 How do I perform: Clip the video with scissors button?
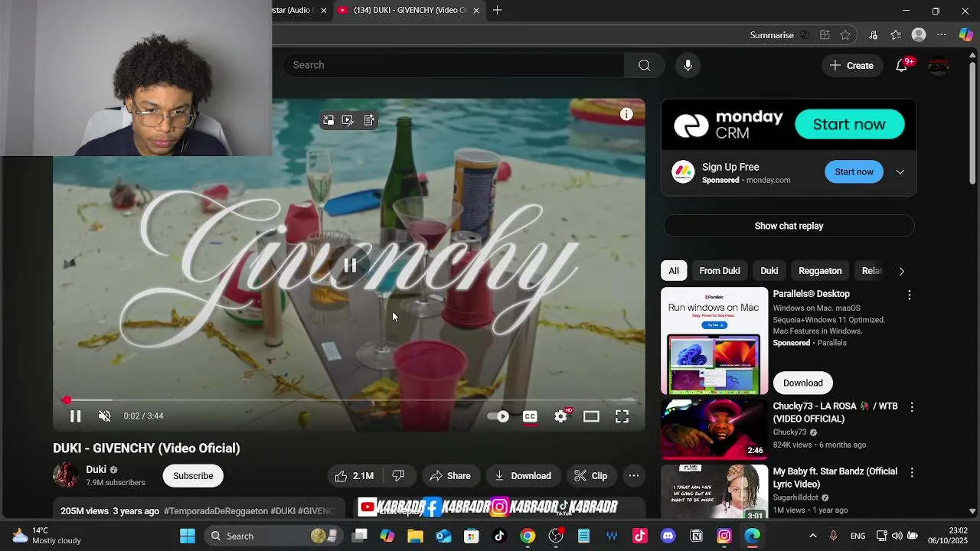[x=591, y=476]
